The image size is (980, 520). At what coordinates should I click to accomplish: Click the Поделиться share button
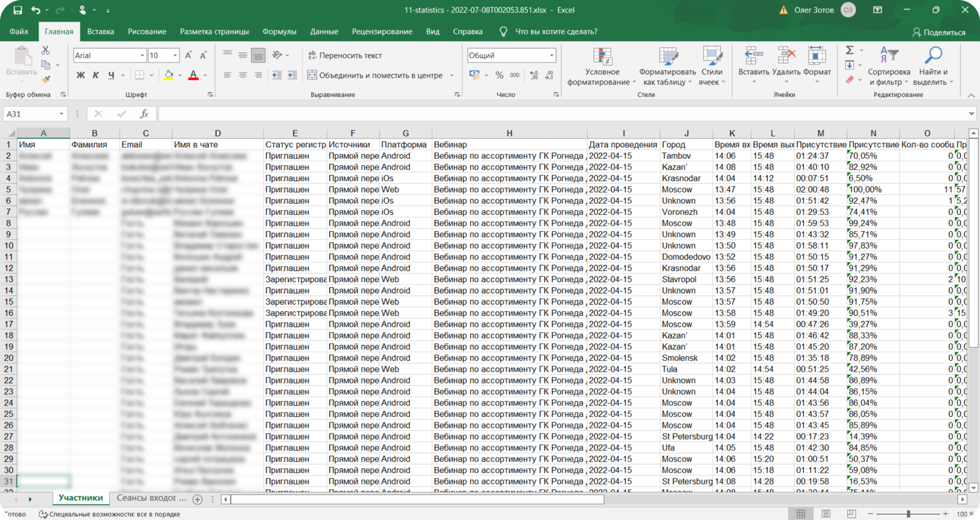coord(939,32)
